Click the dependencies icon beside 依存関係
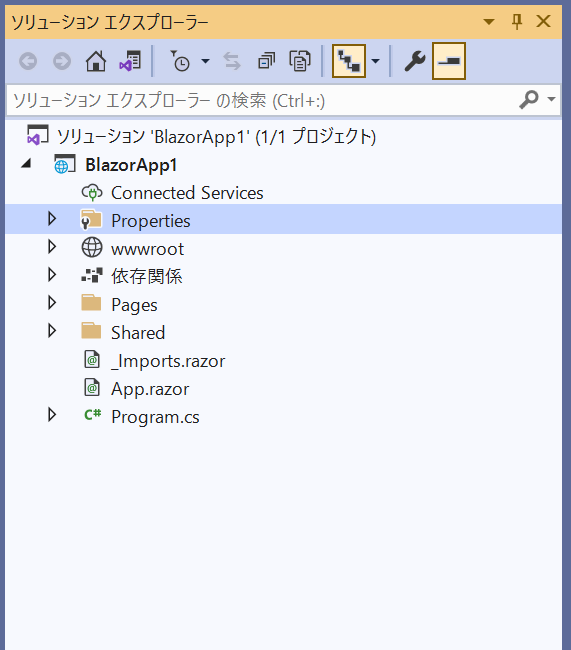 click(92, 275)
